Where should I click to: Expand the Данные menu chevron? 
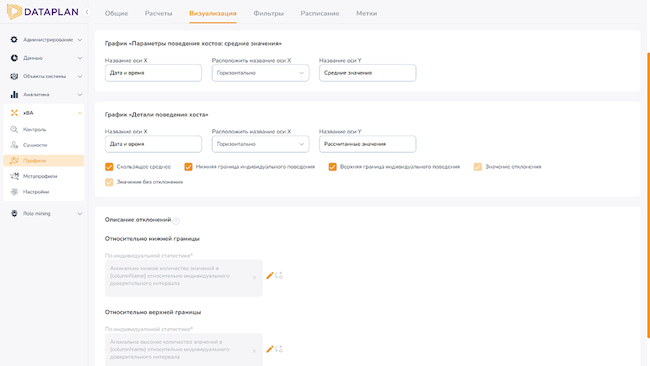tap(80, 58)
